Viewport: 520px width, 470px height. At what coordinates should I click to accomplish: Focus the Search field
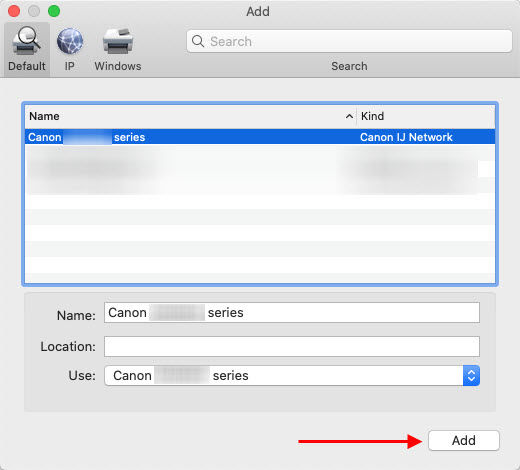[x=349, y=41]
